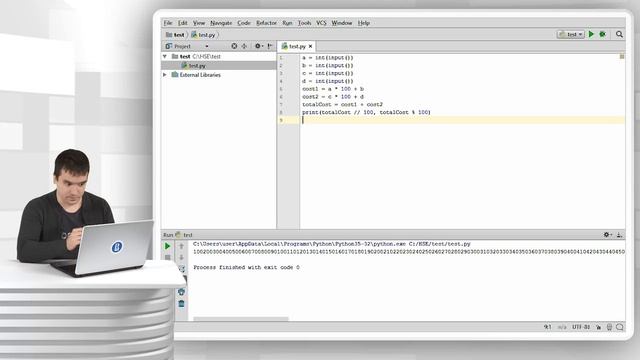The width and height of the screenshot is (640, 360).
Task: Click line 'a = int(input())'
Action: [x=328, y=58]
